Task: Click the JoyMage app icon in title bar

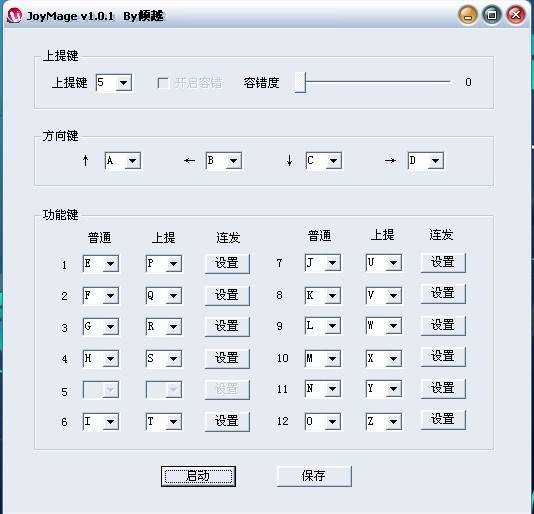Action: tap(14, 15)
